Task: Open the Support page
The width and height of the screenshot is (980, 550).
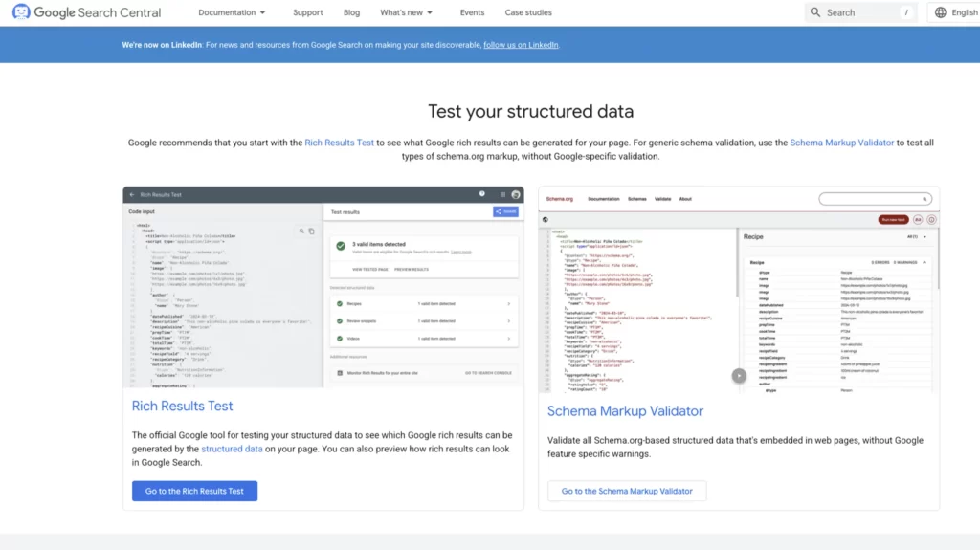Action: pyautogui.click(x=308, y=12)
